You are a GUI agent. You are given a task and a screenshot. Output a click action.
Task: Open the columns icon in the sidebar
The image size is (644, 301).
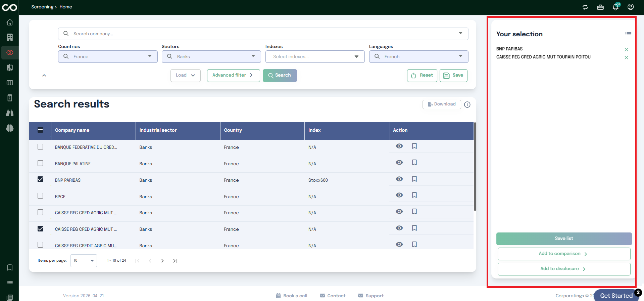click(x=10, y=83)
